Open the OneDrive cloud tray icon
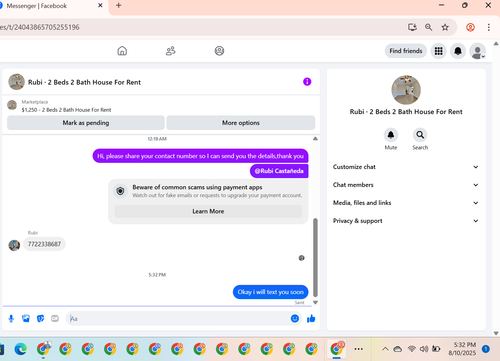The width and height of the screenshot is (500, 361). 397,349
